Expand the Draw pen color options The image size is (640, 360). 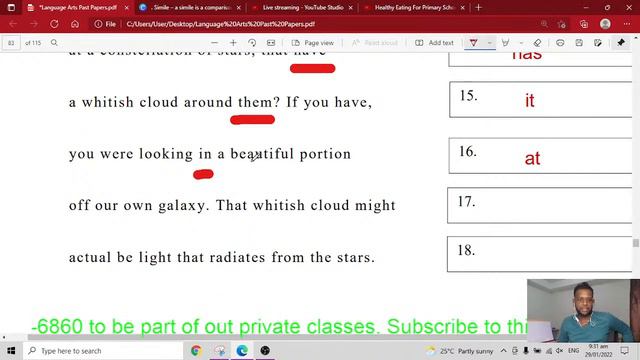[x=489, y=42]
